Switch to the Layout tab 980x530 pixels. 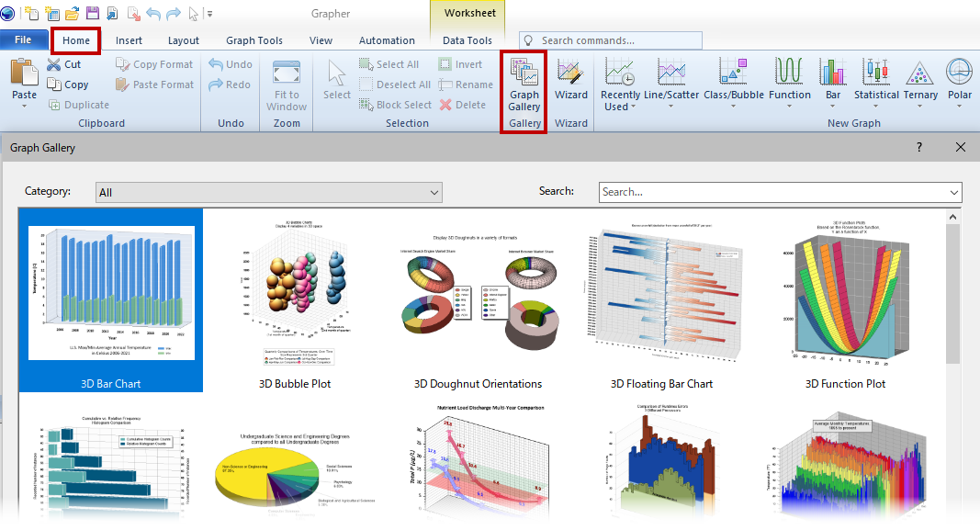click(x=183, y=40)
